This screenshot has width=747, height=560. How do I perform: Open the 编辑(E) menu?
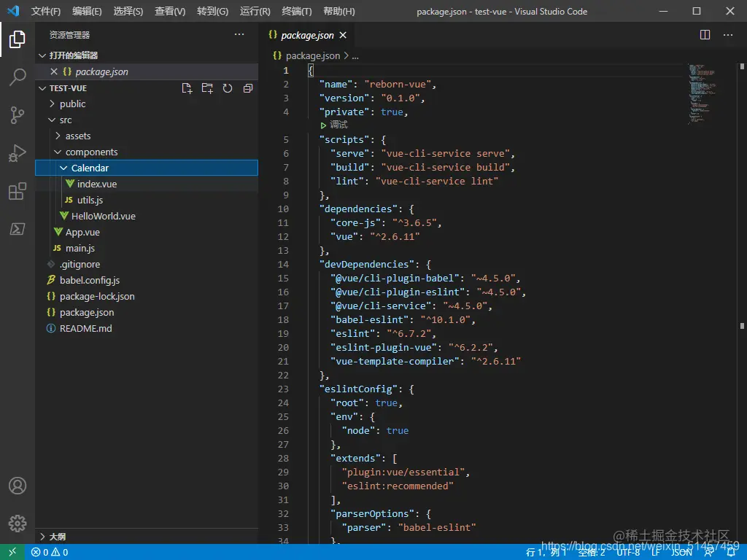[x=88, y=11]
